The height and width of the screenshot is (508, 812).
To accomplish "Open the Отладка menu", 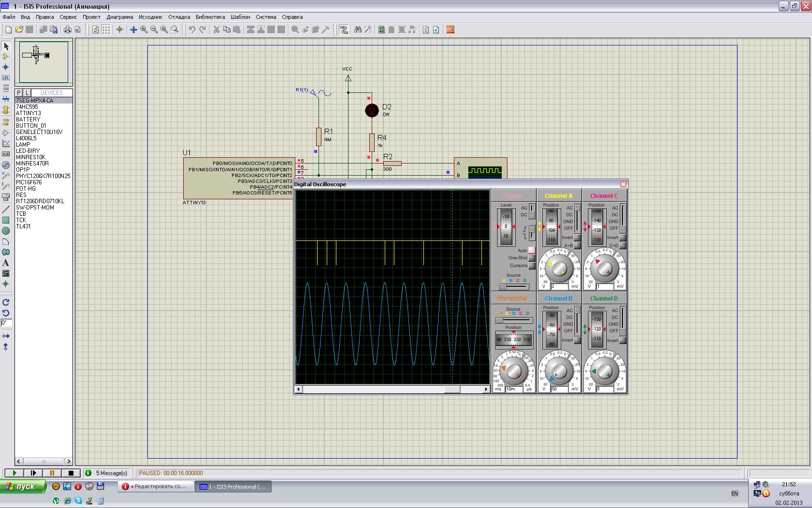I will tap(179, 17).
